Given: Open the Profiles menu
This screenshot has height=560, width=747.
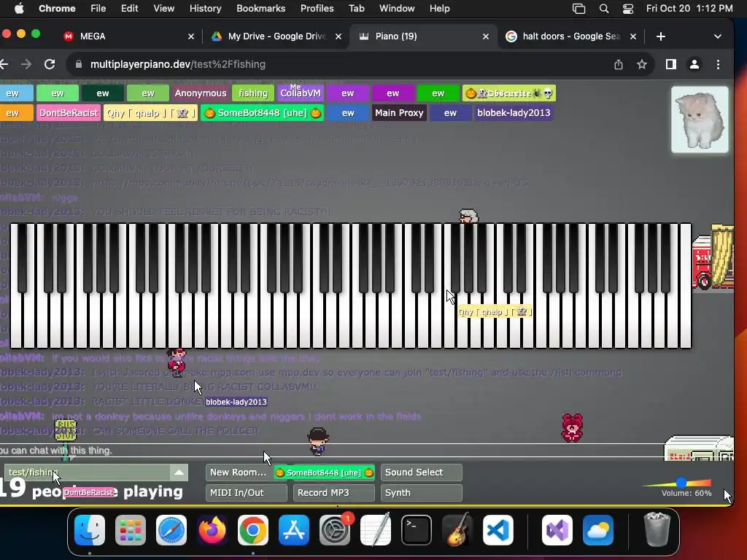Looking at the screenshot, I should (317, 9).
